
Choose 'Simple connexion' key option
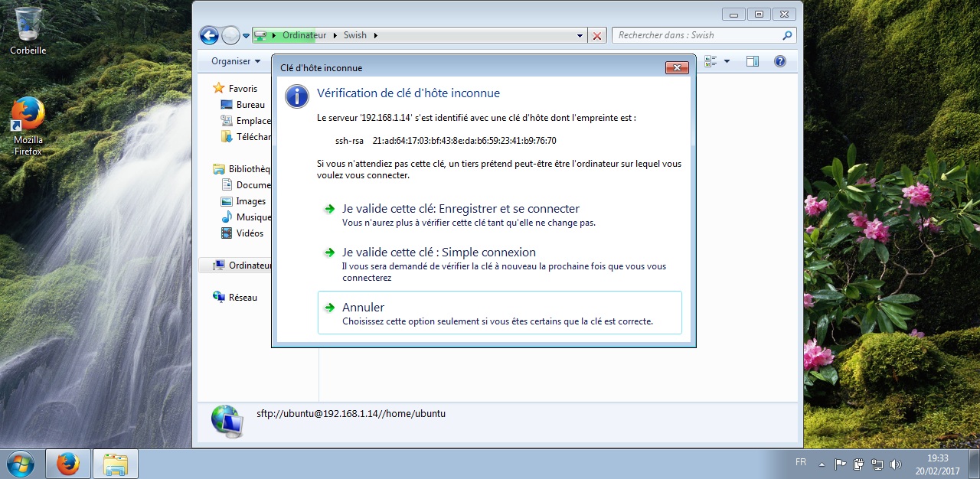tap(439, 253)
